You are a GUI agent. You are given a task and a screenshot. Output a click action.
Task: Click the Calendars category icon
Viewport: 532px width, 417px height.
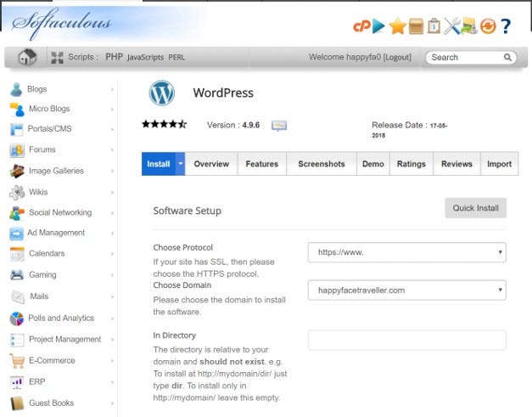tap(17, 254)
